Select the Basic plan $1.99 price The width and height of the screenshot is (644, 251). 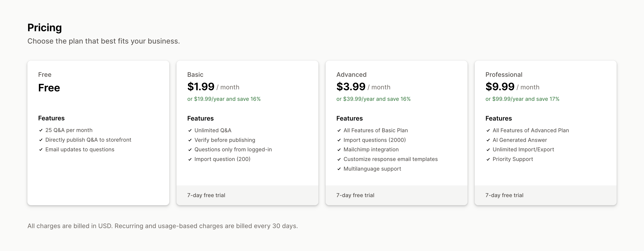(x=201, y=87)
